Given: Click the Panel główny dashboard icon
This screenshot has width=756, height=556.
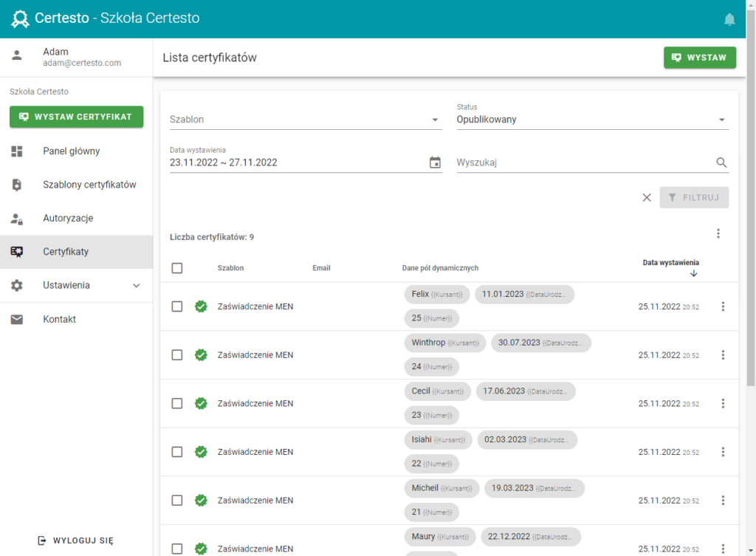Looking at the screenshot, I should click(x=17, y=151).
